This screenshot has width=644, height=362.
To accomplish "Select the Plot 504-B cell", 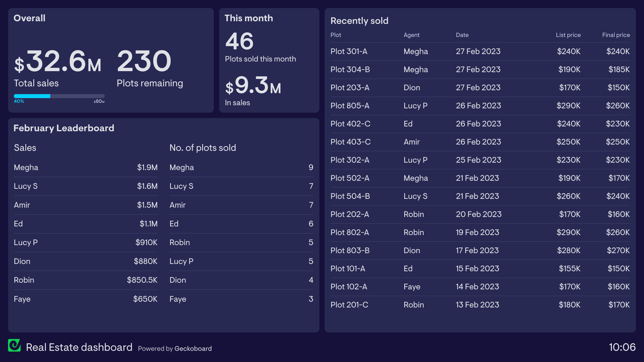I will (x=350, y=196).
